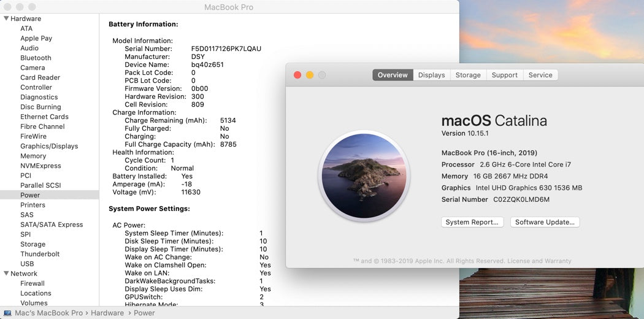Image resolution: width=644 pixels, height=319 pixels.
Task: Select SAS in the Hardware list
Action: pyautogui.click(x=27, y=215)
